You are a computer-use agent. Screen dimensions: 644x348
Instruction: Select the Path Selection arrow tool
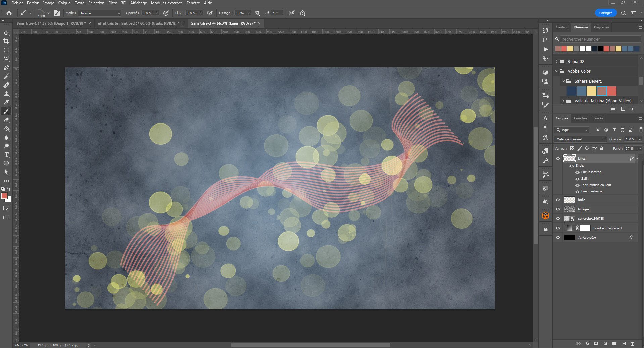click(6, 172)
